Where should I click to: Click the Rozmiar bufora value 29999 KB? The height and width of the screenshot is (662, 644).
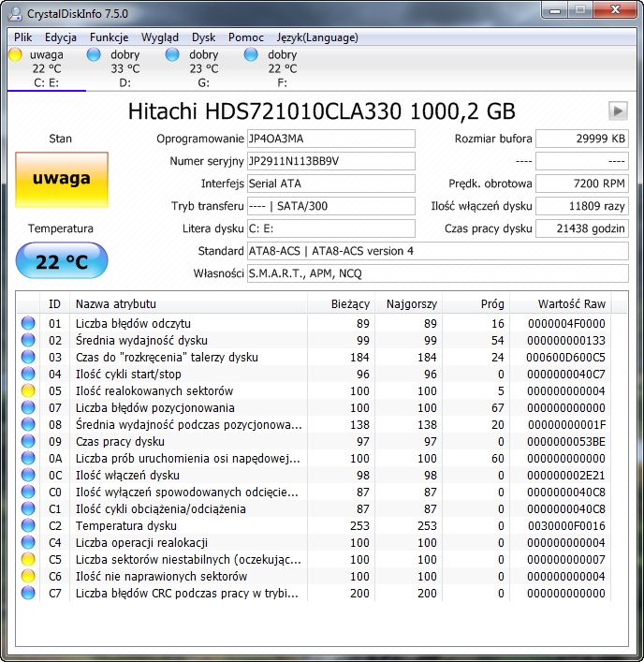pyautogui.click(x=582, y=139)
